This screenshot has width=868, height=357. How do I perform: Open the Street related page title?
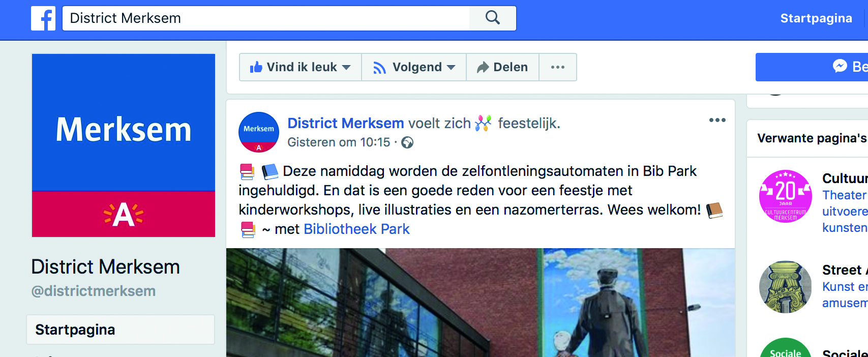point(845,270)
